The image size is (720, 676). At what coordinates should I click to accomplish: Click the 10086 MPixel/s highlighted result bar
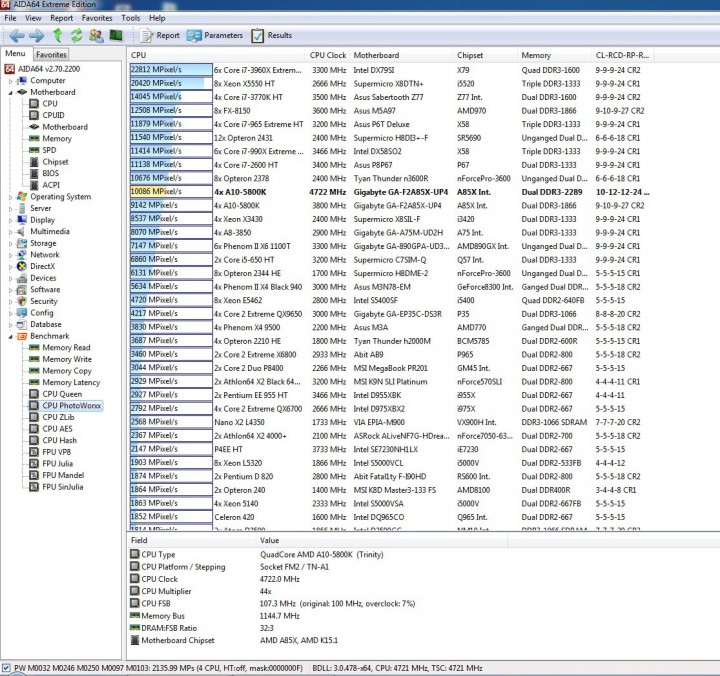[171, 192]
